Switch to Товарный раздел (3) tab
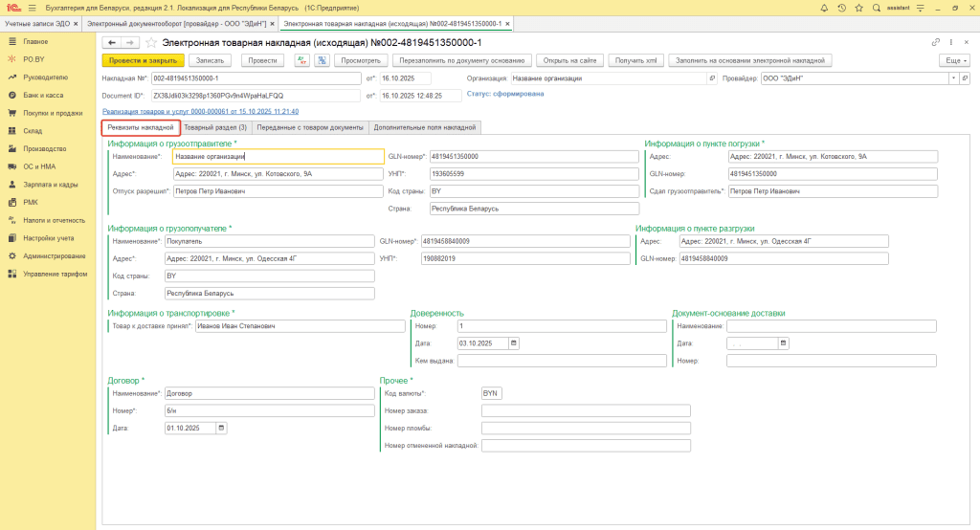Viewport: 980px width, 530px height. pyautogui.click(x=215, y=127)
